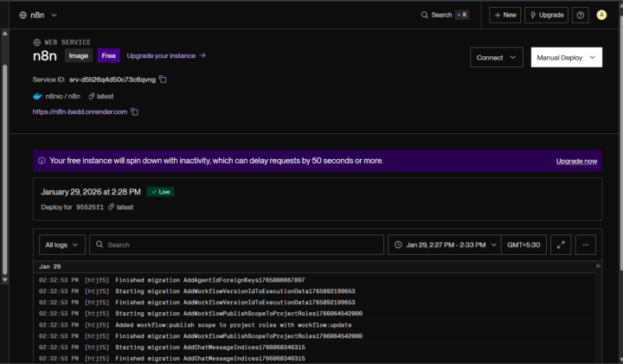Open the Manual Deploy dropdown
Viewport: 623px width, 364px height.
click(x=566, y=58)
